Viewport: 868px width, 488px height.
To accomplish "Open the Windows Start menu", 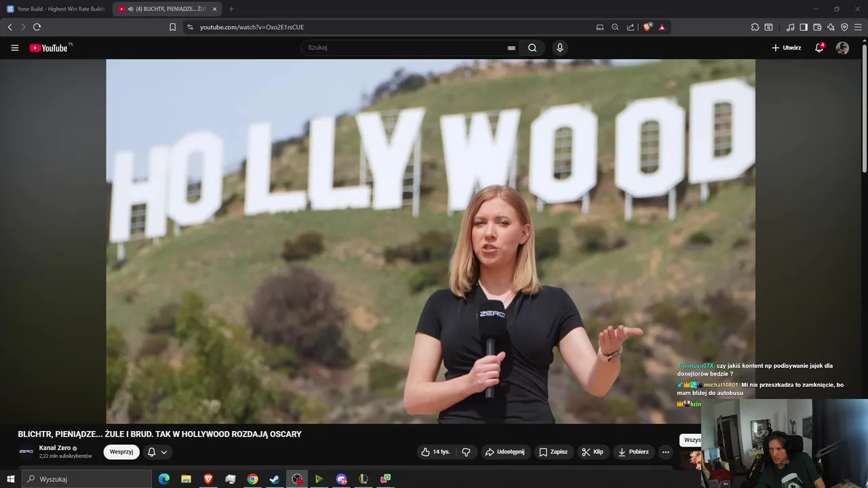I will 10,479.
